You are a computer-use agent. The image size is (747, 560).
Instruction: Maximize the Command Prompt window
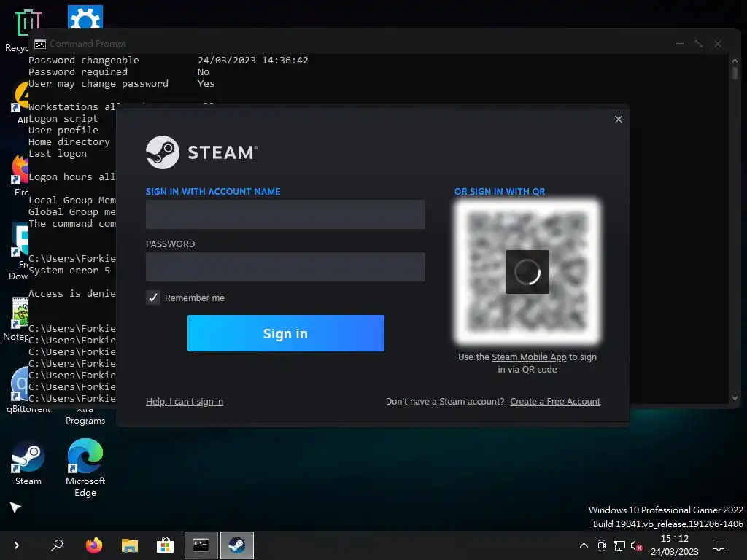(x=699, y=44)
